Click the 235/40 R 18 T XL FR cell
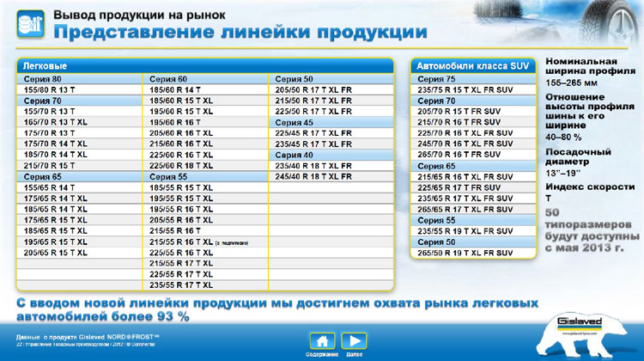This screenshot has width=644, height=361. 331,166
